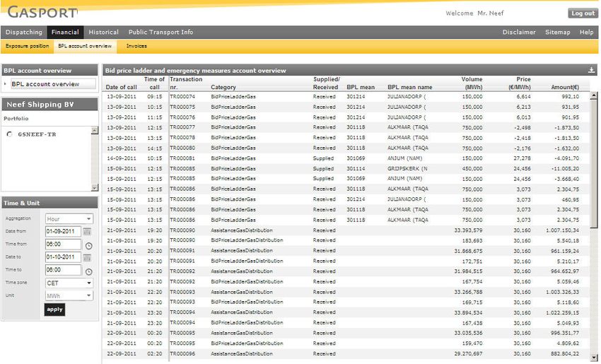
Task: Select the GSNEEF-TR portfolio radio button
Action: pos(10,134)
